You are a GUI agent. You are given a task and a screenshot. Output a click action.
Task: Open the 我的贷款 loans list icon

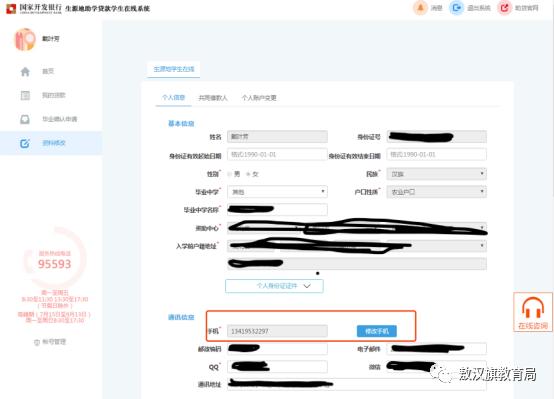25,95
